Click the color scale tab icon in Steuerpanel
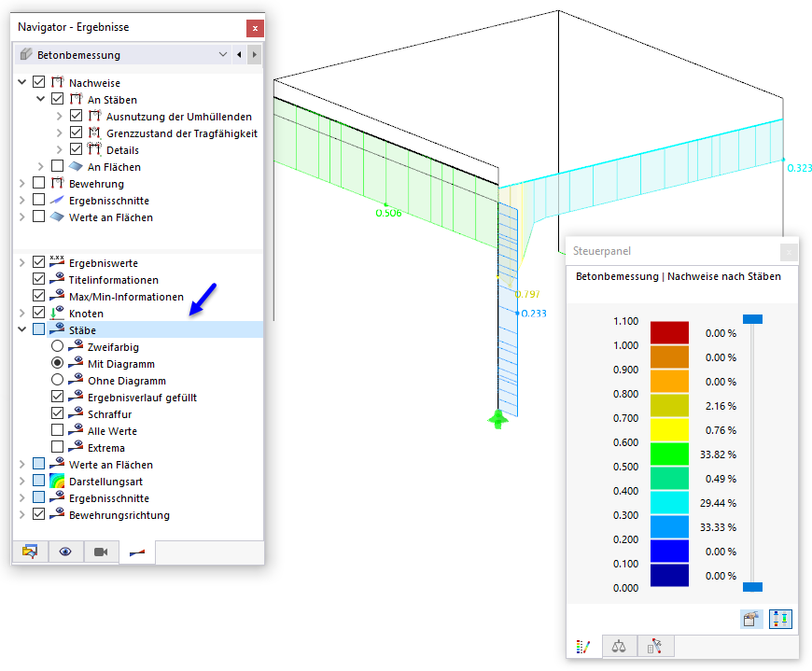 click(583, 646)
